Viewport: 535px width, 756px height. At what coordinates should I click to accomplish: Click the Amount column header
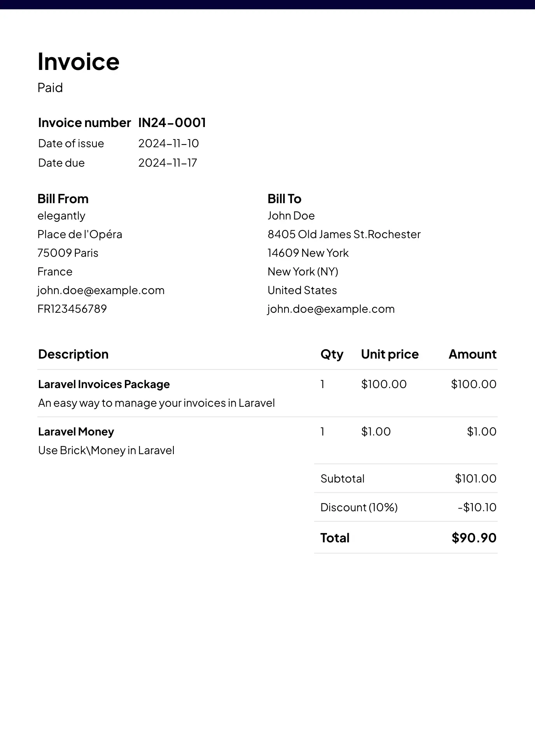pos(472,354)
